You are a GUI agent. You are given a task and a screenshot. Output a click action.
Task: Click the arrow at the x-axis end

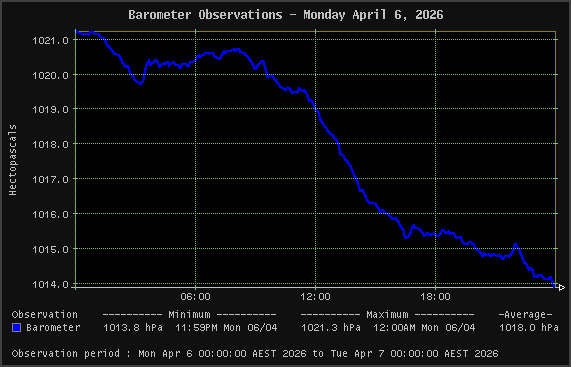point(561,288)
